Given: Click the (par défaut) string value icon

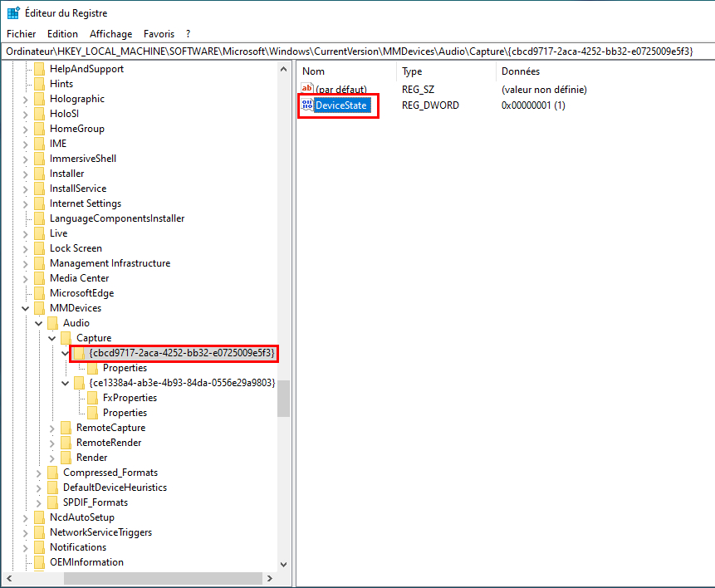Looking at the screenshot, I should pyautogui.click(x=307, y=89).
